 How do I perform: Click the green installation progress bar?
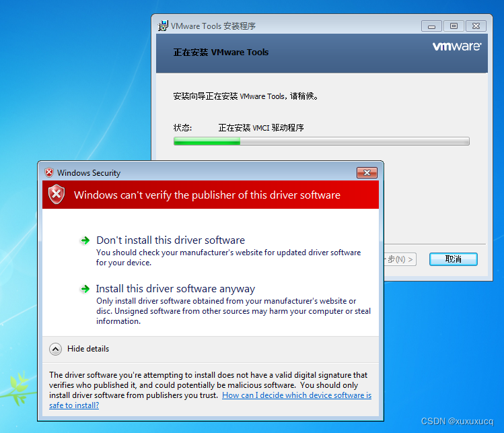[322, 141]
